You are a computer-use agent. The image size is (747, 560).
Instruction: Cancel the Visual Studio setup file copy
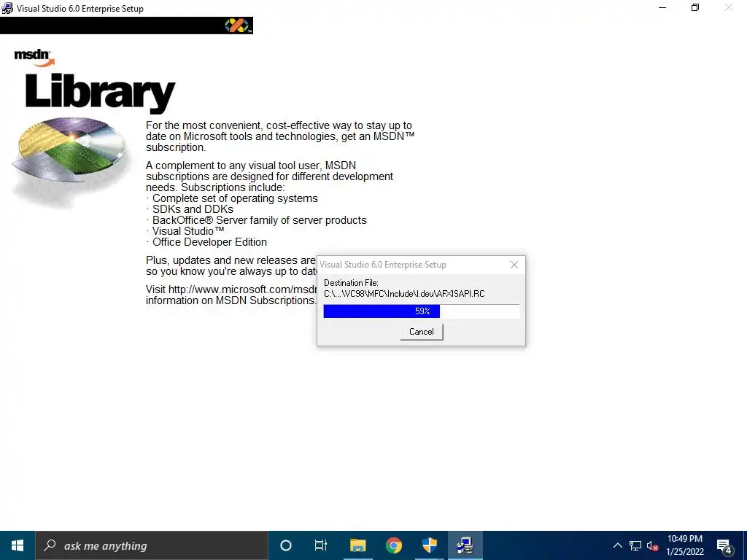coord(421,332)
